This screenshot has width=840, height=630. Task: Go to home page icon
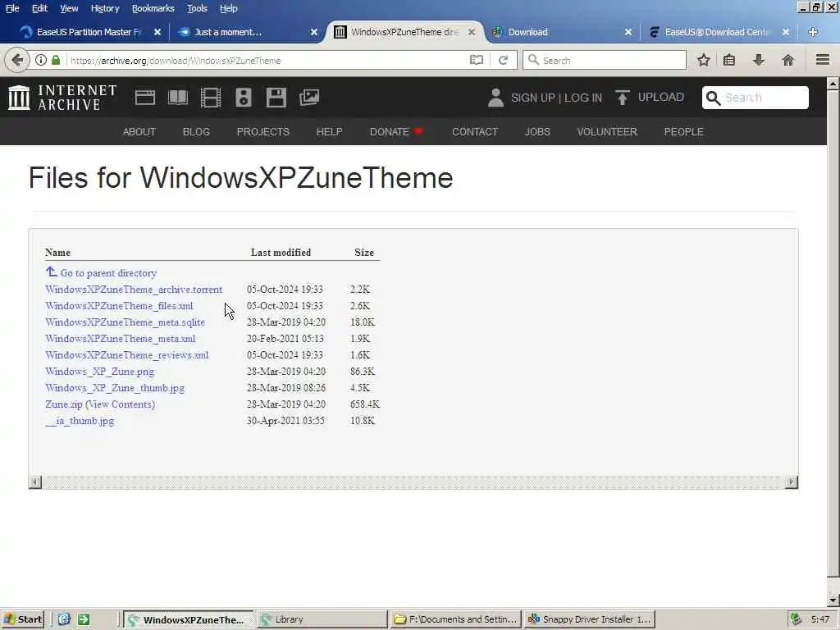pyautogui.click(x=788, y=60)
